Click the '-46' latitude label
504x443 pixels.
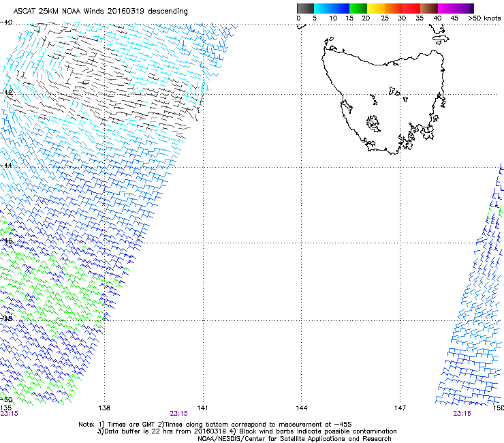6,241
